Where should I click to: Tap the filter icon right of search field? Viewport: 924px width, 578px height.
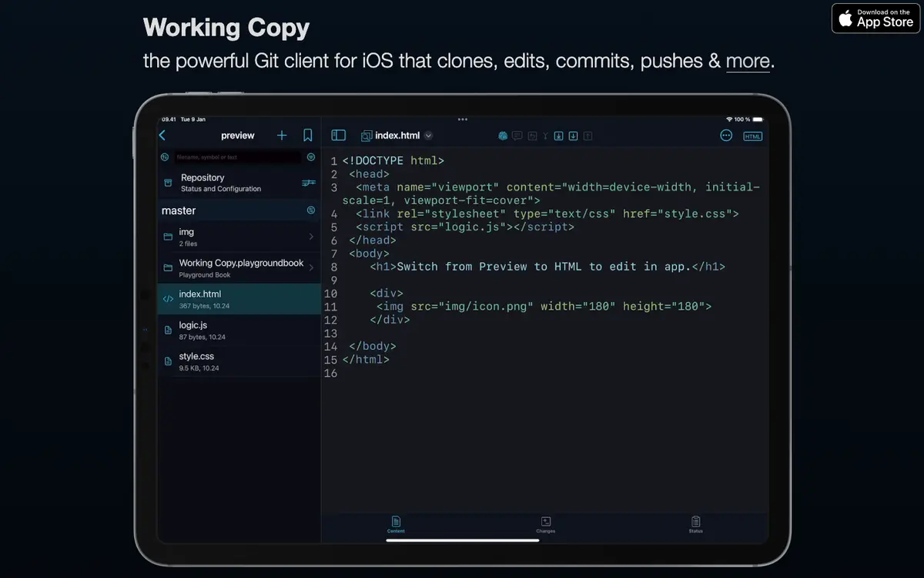tap(311, 157)
